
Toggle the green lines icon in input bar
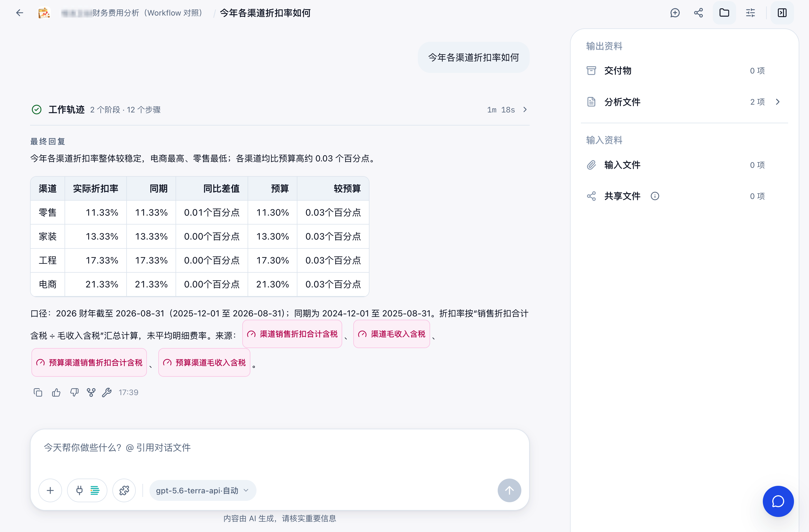pos(95,491)
